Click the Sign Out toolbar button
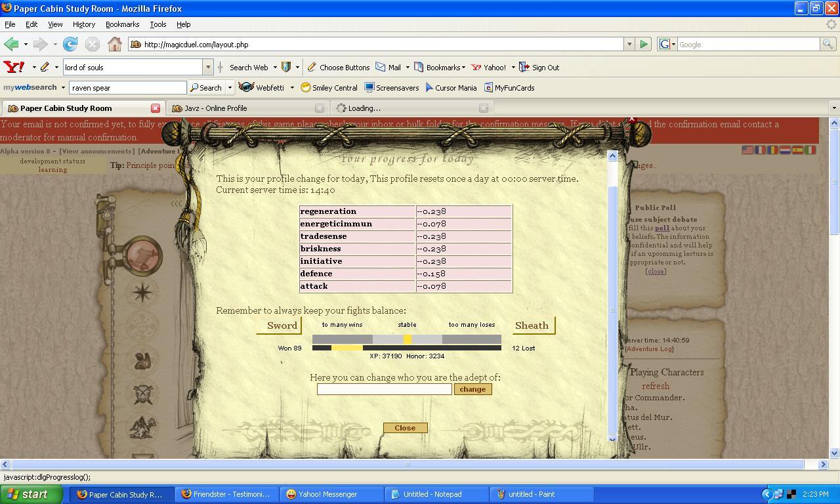Viewport: 840px width, 504px height. tap(539, 67)
